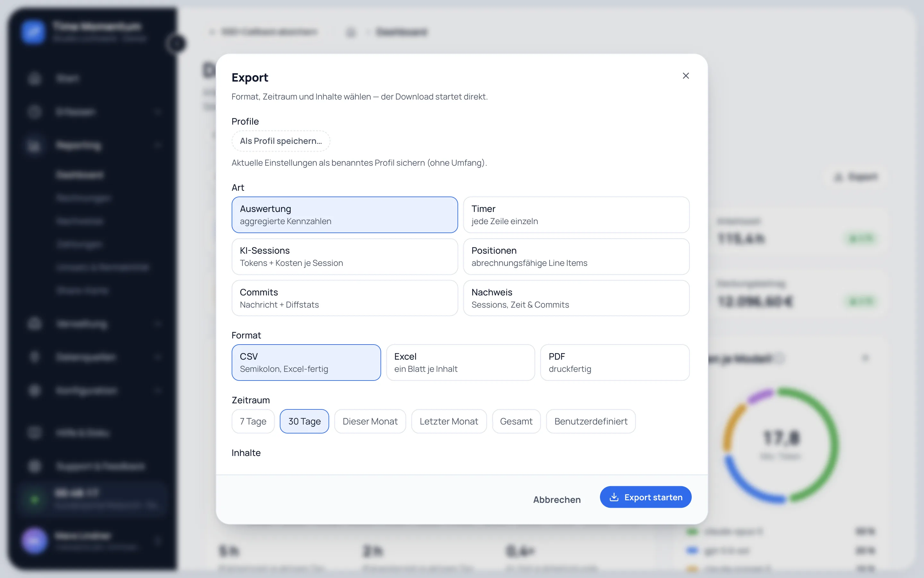
Task: Select the 30 Tage time range
Action: [304, 421]
